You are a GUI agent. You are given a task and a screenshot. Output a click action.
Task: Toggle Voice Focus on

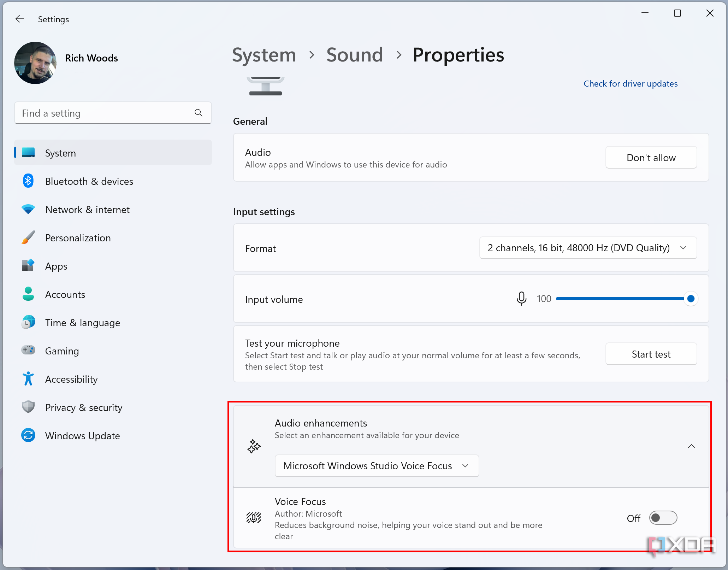coord(663,518)
